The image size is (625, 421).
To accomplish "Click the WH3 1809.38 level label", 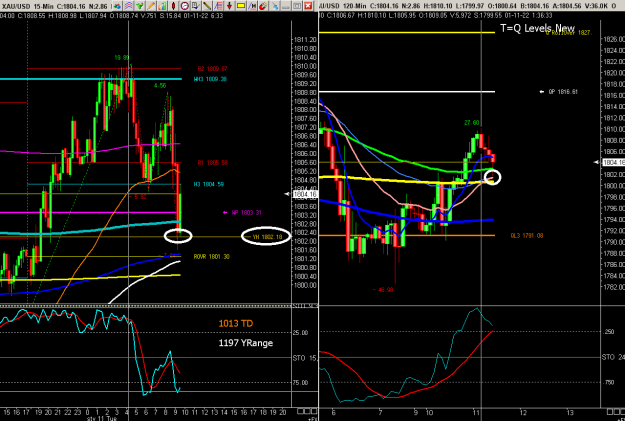I will [210, 79].
